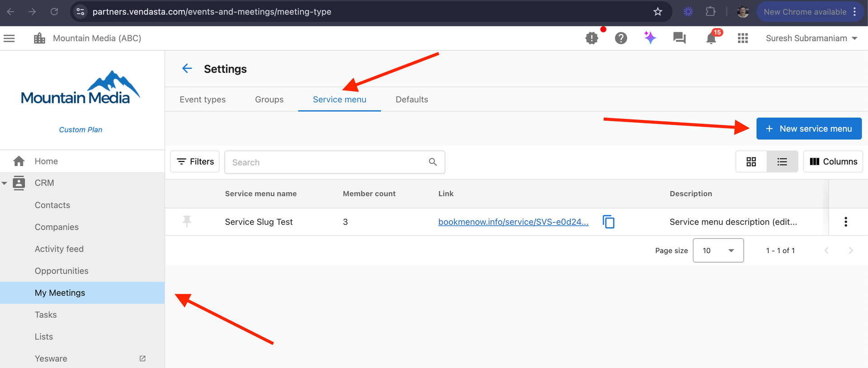
Task: Pin the Service Slug Test row
Action: coord(187,222)
